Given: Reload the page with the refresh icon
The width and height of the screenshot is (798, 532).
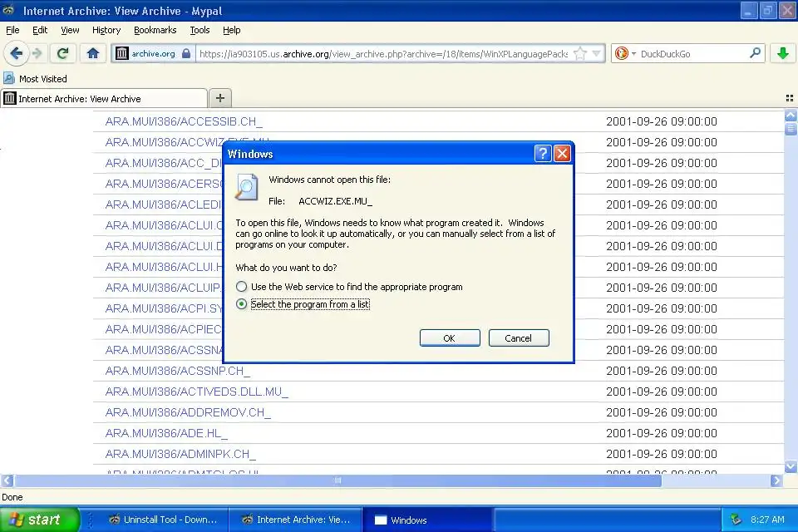Looking at the screenshot, I should click(x=62, y=53).
